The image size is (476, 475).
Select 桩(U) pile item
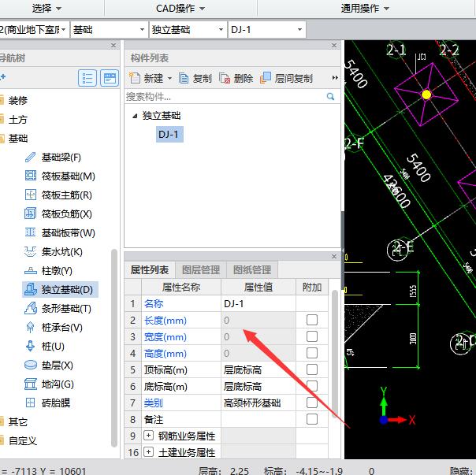pos(45,346)
